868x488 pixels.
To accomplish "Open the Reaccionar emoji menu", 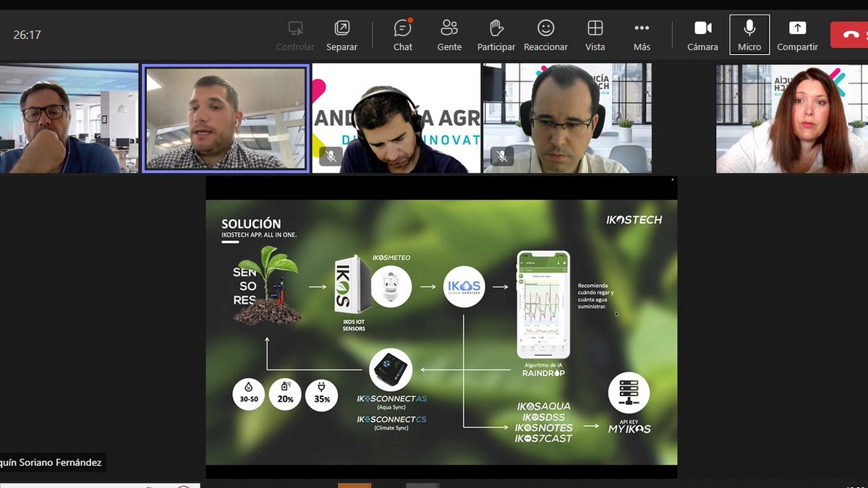I will [545, 35].
